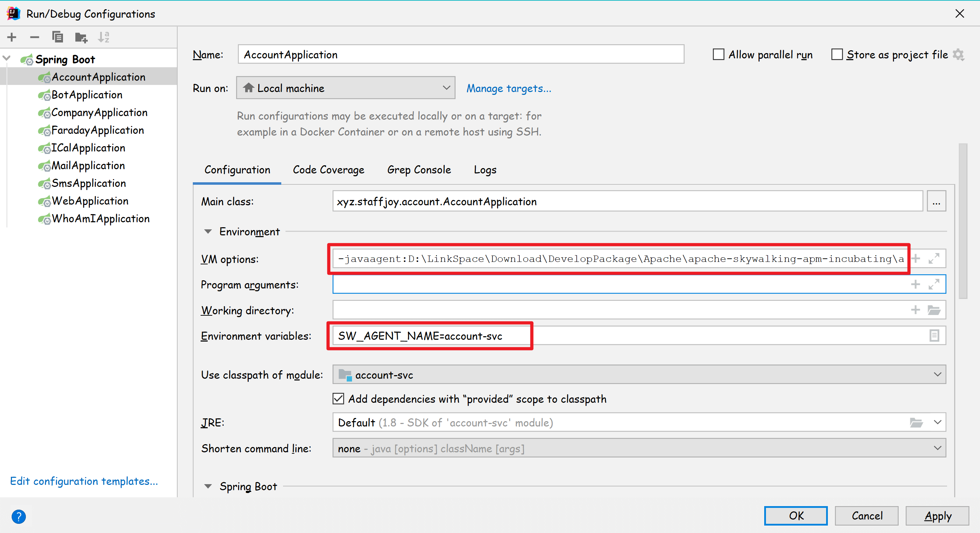Viewport: 980px width, 533px height.
Task: Open the Environment variables edit dialog icon
Action: click(934, 336)
